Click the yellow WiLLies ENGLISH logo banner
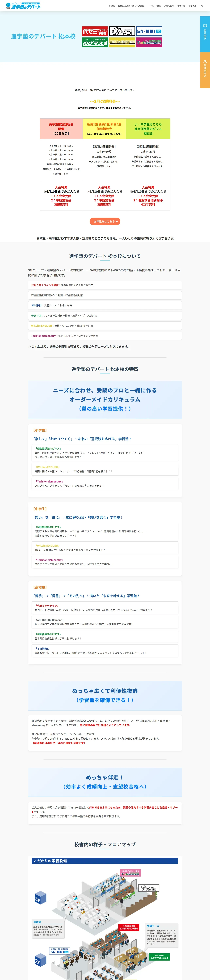 [x=122, y=42]
